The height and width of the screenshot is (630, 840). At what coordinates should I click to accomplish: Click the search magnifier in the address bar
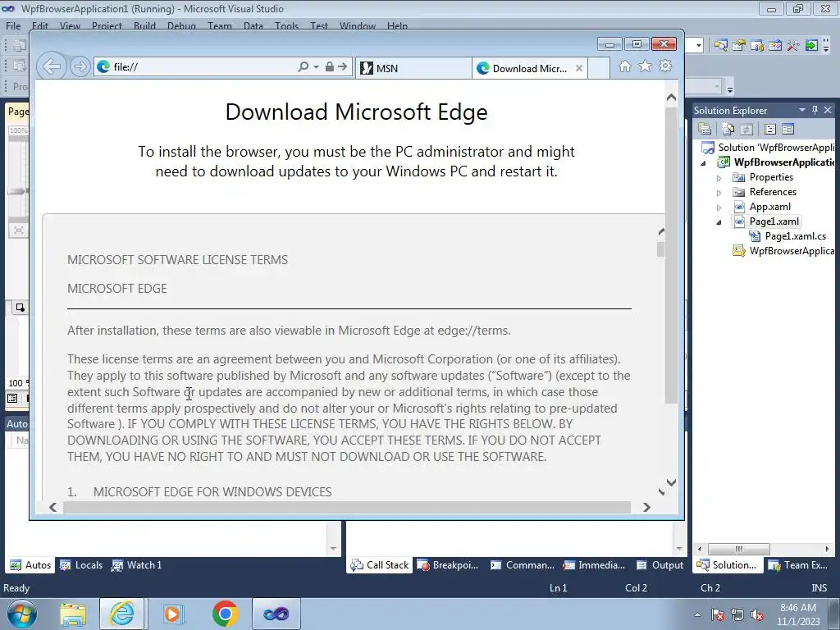point(303,66)
